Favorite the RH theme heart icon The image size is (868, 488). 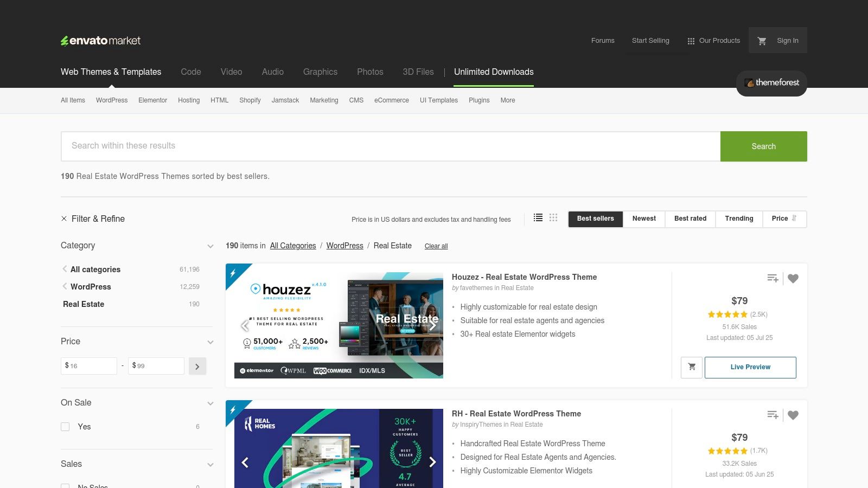click(x=793, y=415)
